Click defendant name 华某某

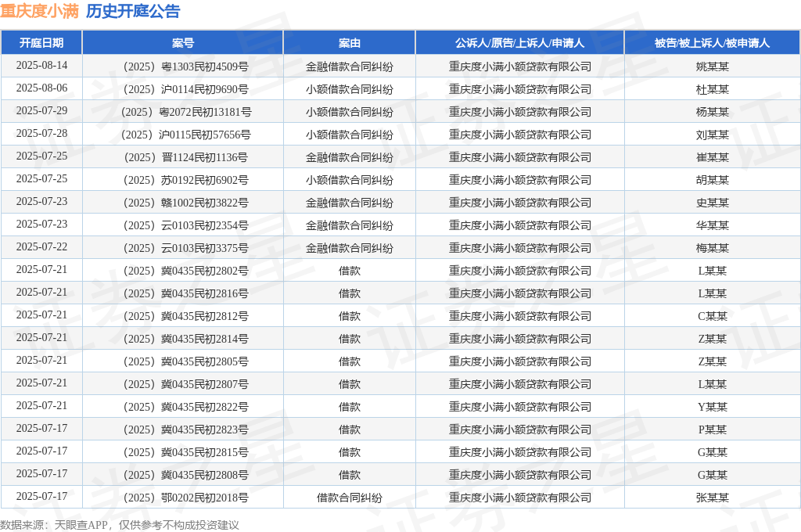tap(712, 225)
